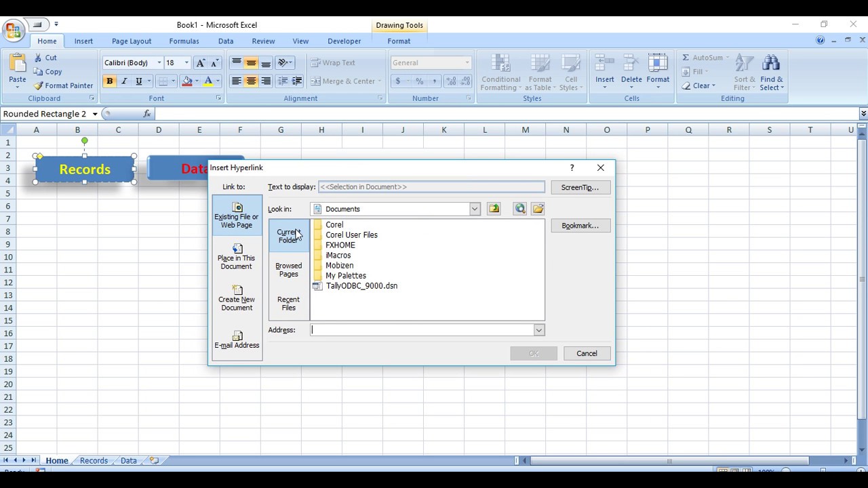
Task: Toggle Center alignment icon
Action: click(x=251, y=81)
